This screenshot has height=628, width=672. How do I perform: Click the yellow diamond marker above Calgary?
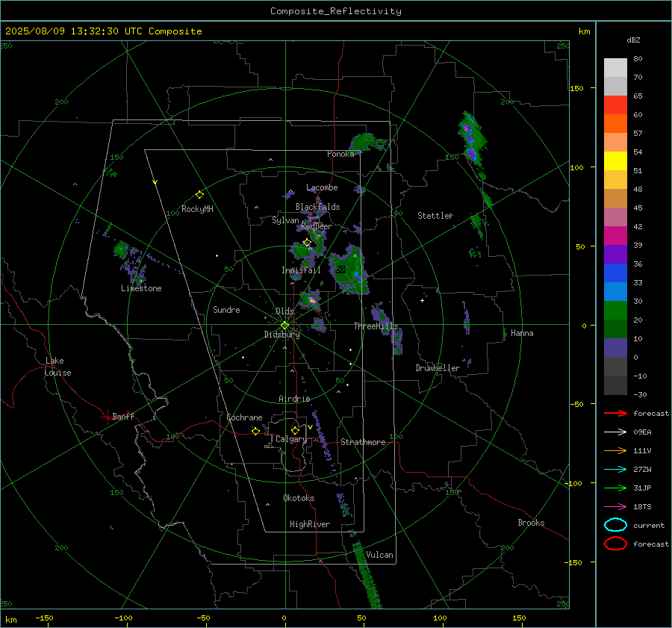pyautogui.click(x=295, y=430)
